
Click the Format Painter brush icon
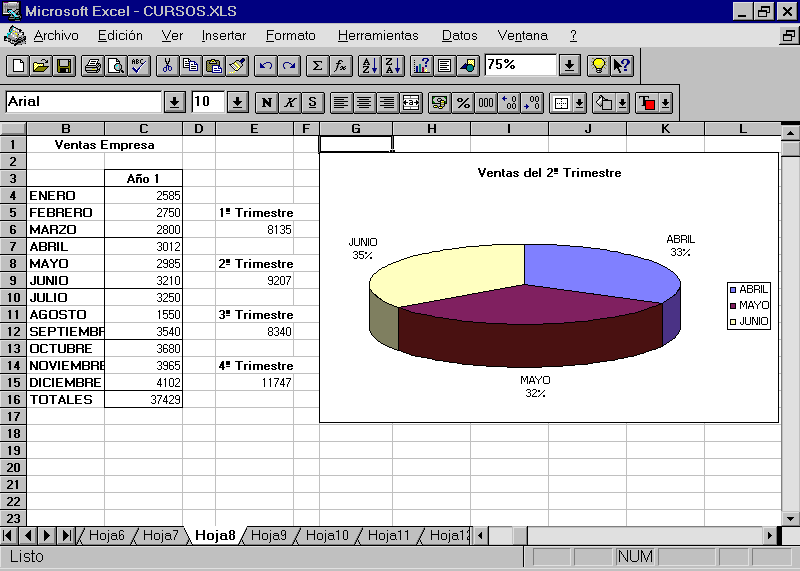point(237,66)
